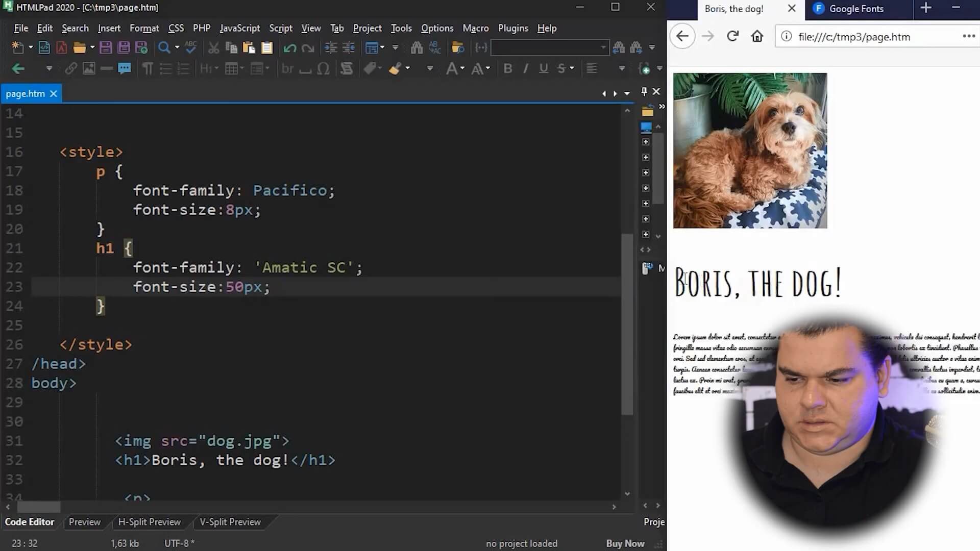Insert a bulleted list
980x551 pixels.
tap(165, 68)
